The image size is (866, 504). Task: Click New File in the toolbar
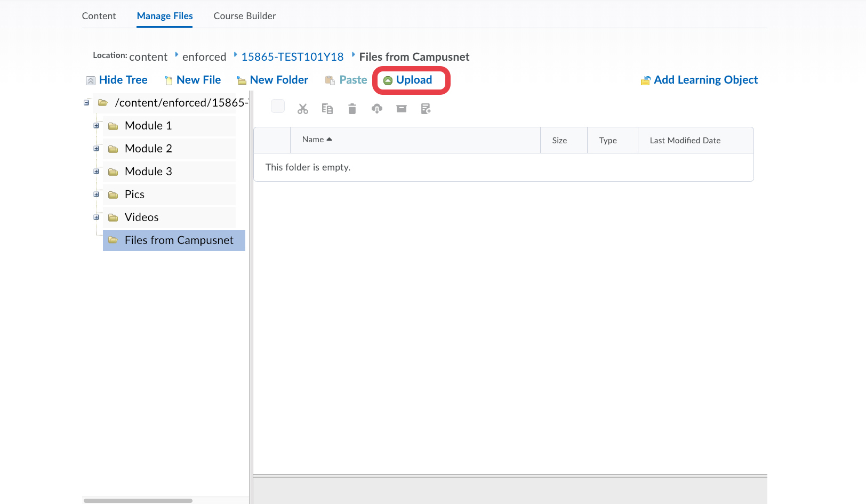click(x=198, y=80)
